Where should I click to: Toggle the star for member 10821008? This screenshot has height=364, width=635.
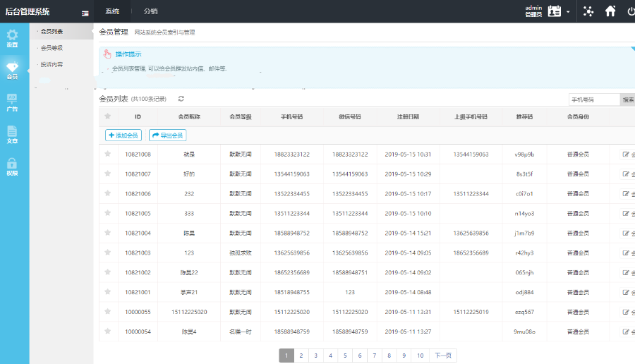click(x=108, y=154)
